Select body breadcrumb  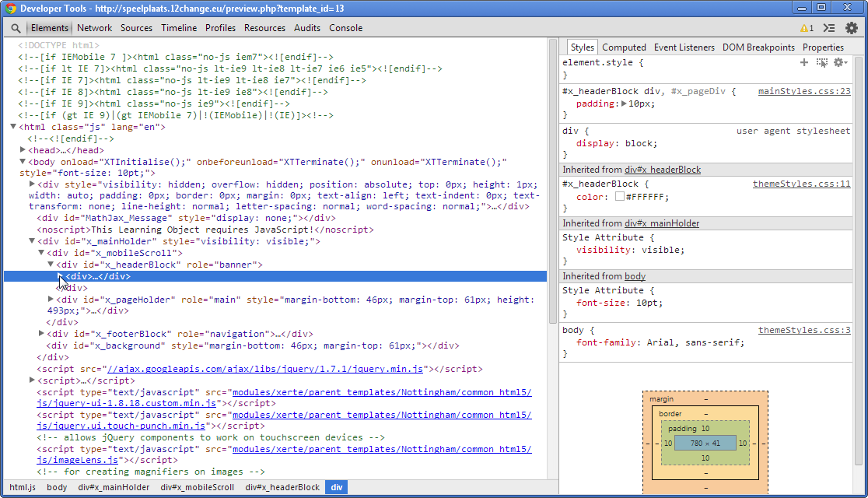click(x=57, y=487)
